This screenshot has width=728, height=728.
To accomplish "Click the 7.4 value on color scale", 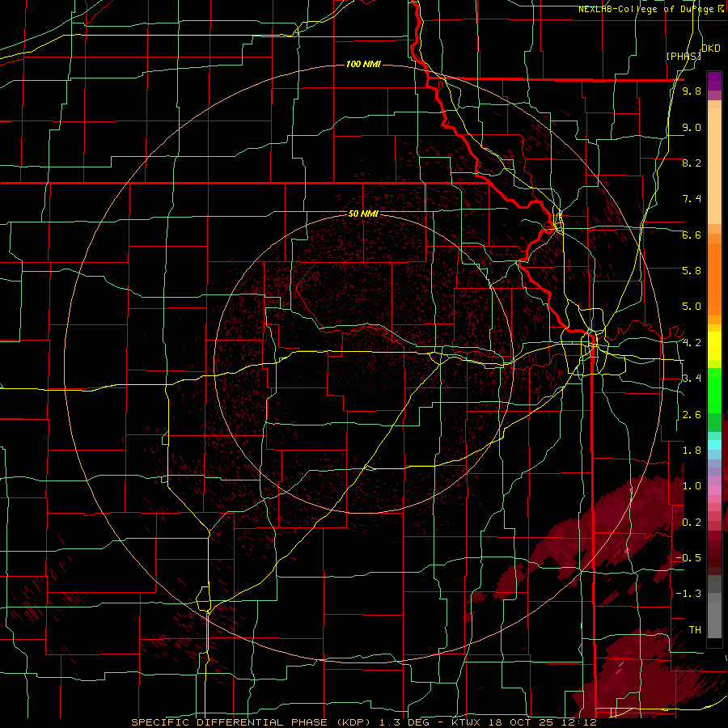I will [x=692, y=199].
